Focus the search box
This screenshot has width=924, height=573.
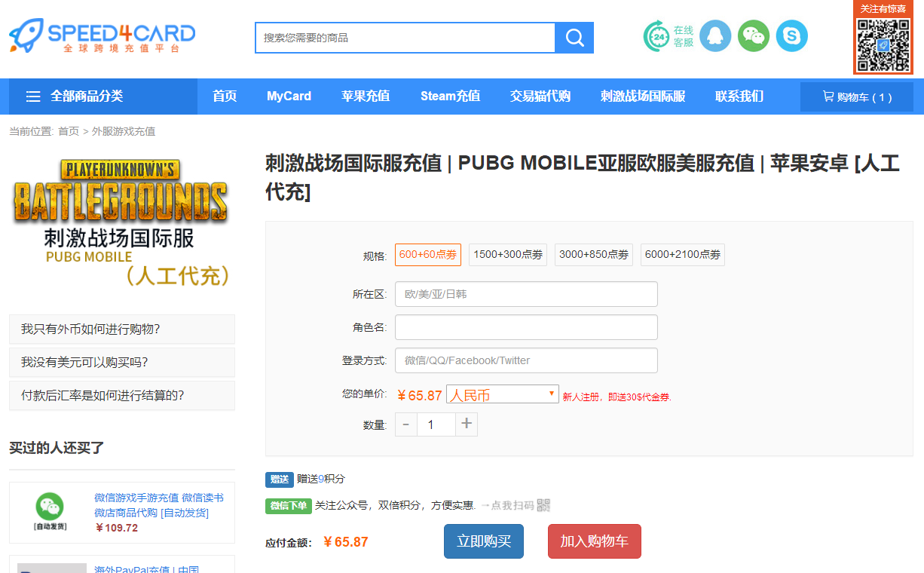pos(405,38)
